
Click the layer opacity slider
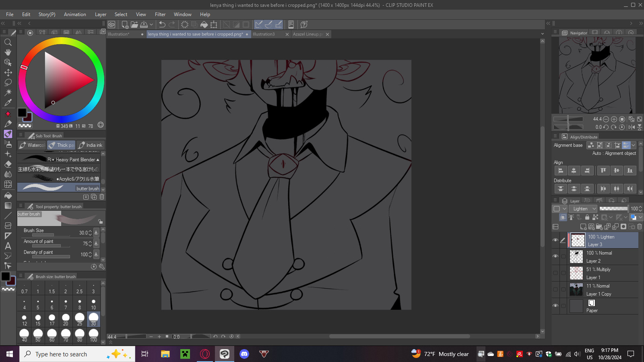(613, 209)
